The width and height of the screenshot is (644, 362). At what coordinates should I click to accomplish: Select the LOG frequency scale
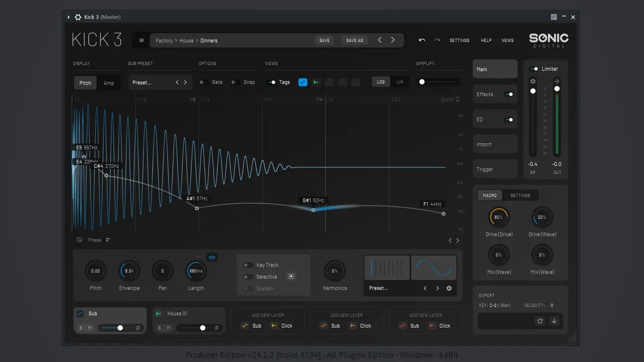381,82
